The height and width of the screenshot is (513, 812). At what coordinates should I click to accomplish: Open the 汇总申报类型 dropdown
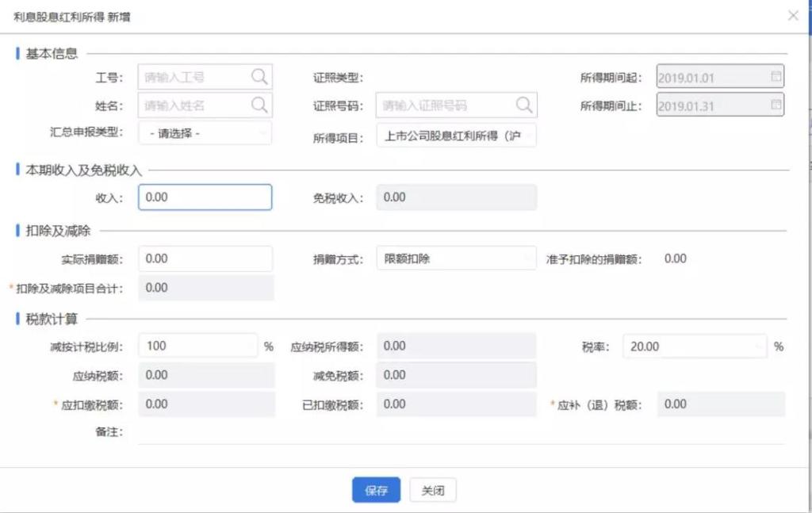click(x=205, y=133)
